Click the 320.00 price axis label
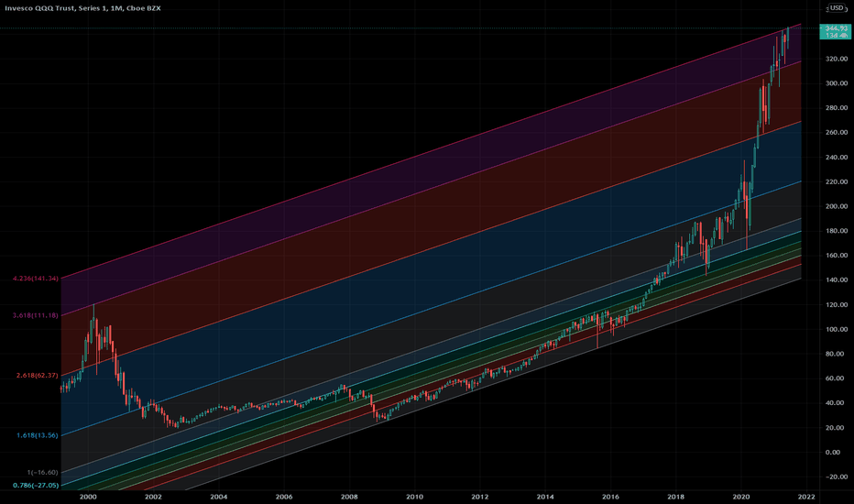Viewport: 854px width, 504px height. 837,59
